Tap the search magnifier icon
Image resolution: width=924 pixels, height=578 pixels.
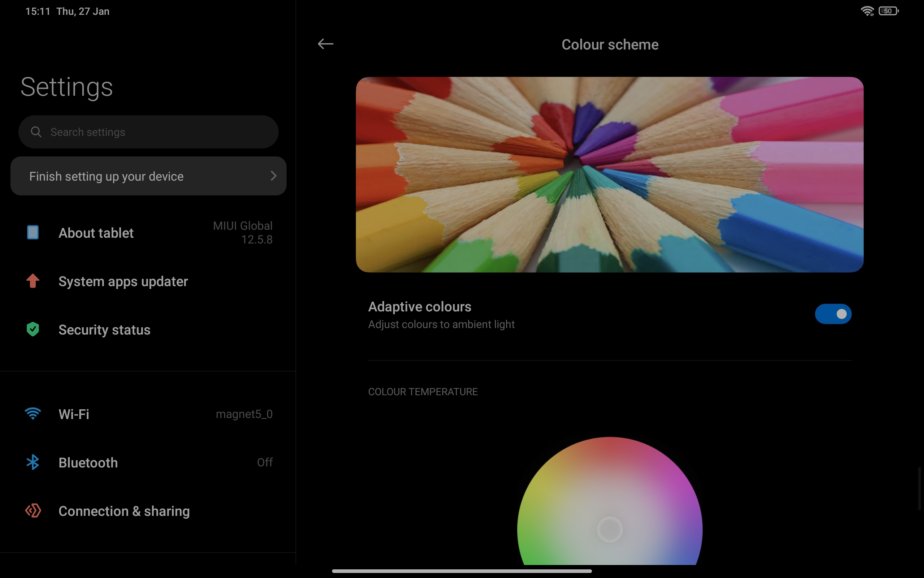point(36,132)
